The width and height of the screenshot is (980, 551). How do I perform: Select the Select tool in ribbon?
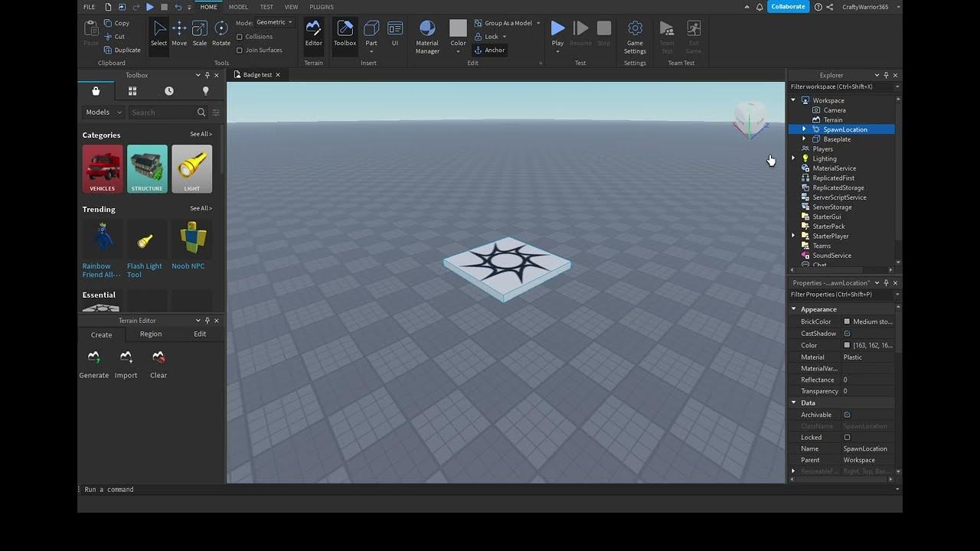tap(158, 34)
